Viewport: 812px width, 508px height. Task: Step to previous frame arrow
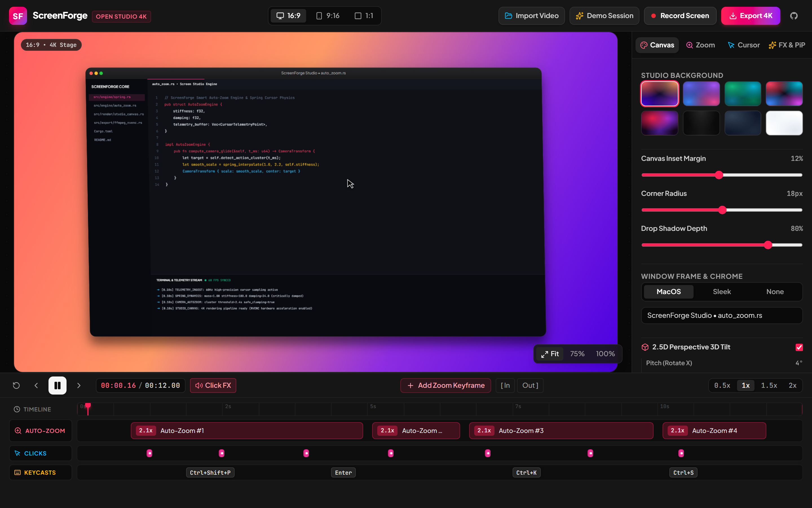coord(36,385)
